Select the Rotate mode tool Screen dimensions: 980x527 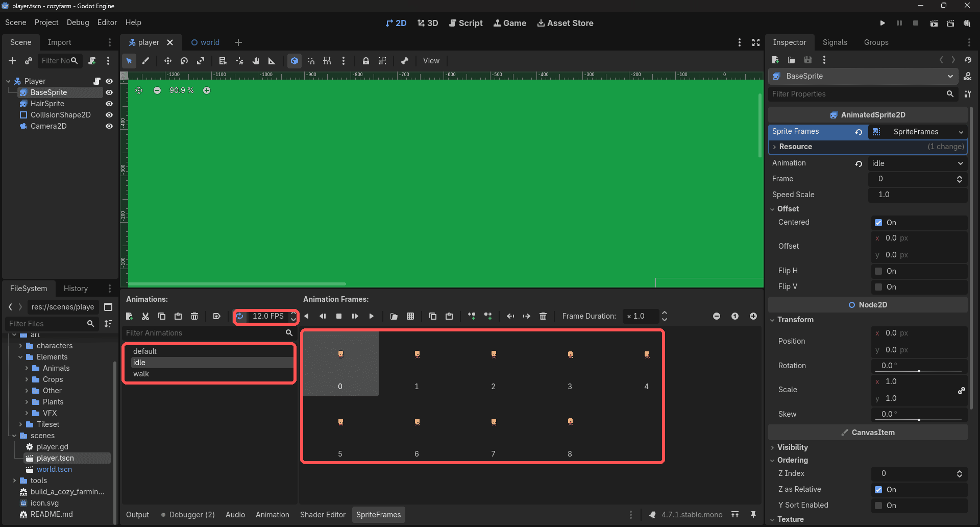(184, 61)
